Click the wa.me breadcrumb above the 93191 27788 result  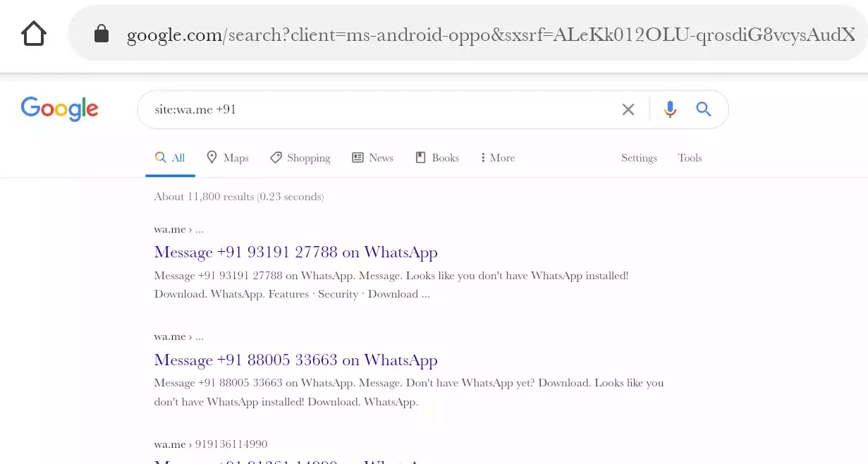[178, 229]
